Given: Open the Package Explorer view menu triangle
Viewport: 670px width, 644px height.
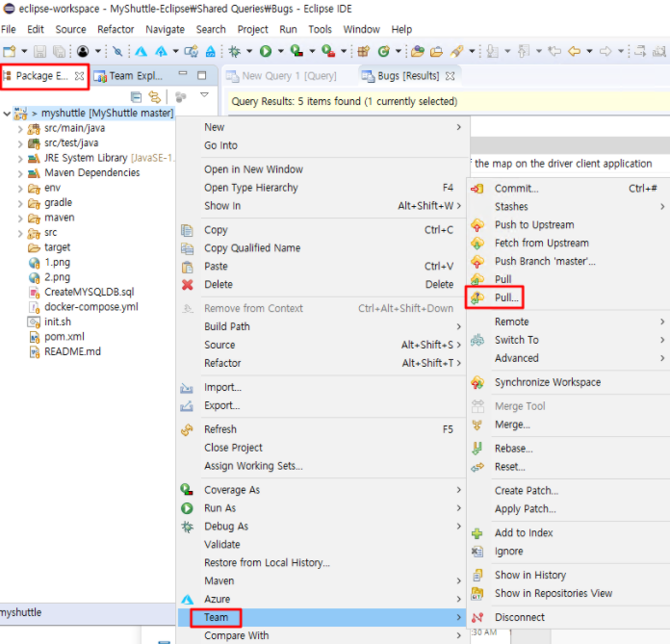Looking at the screenshot, I should click(204, 95).
